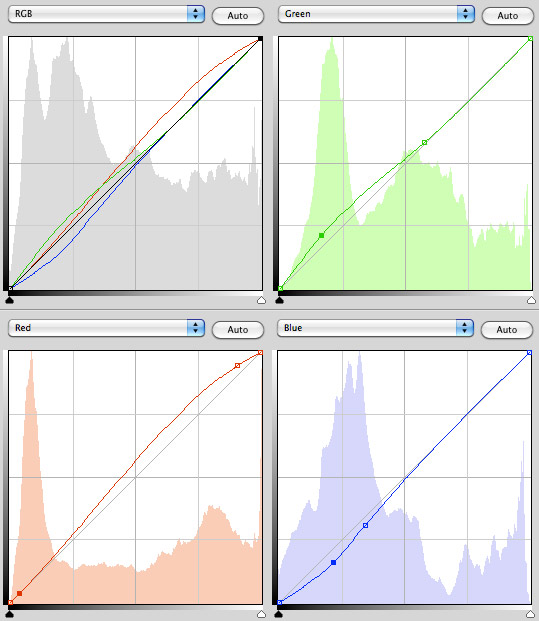Select white point slider under Green curve

531,300
